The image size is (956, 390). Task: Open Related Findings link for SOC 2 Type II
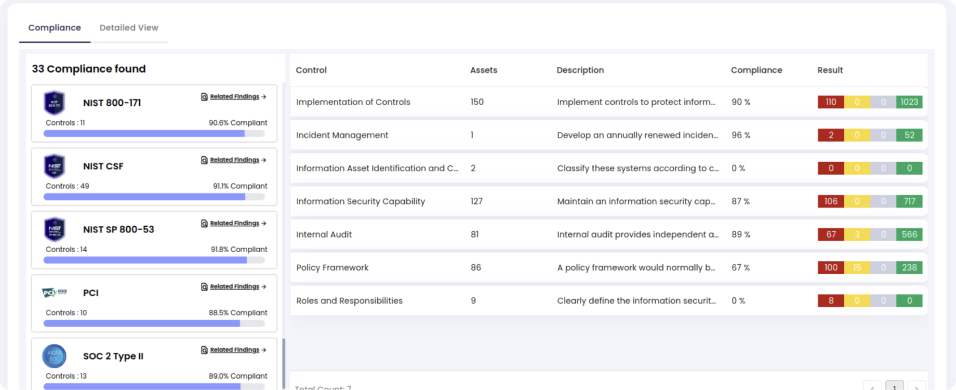pyautogui.click(x=238, y=350)
